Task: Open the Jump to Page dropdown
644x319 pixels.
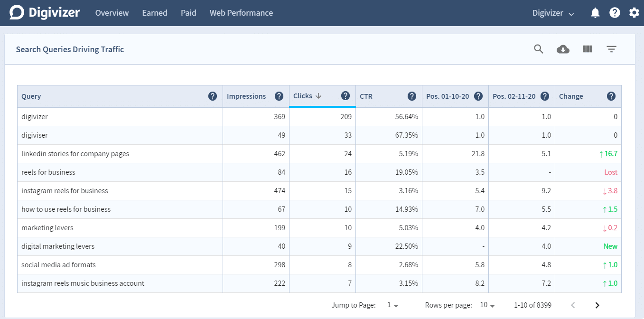Action: [x=391, y=305]
